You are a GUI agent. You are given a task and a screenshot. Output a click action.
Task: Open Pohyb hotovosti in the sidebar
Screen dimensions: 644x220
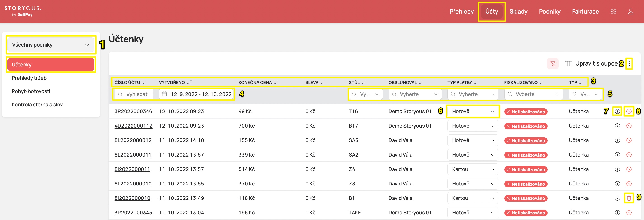click(x=31, y=91)
